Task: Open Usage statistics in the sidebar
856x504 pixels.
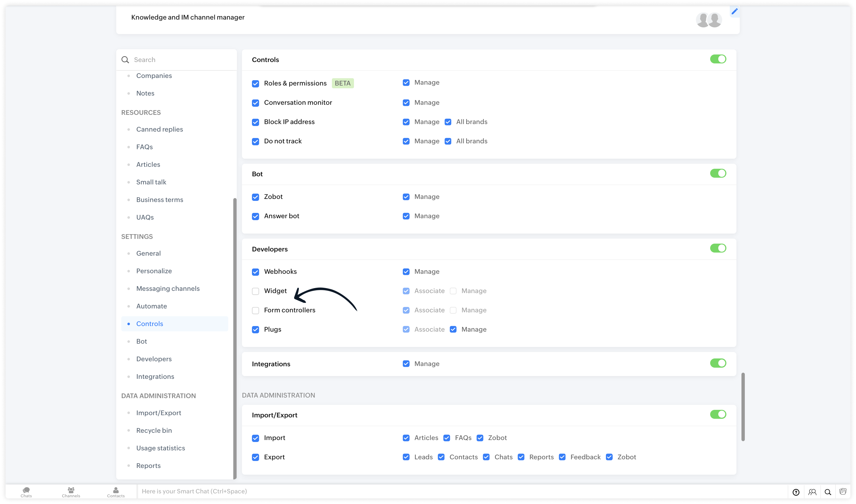Action: pyautogui.click(x=160, y=448)
